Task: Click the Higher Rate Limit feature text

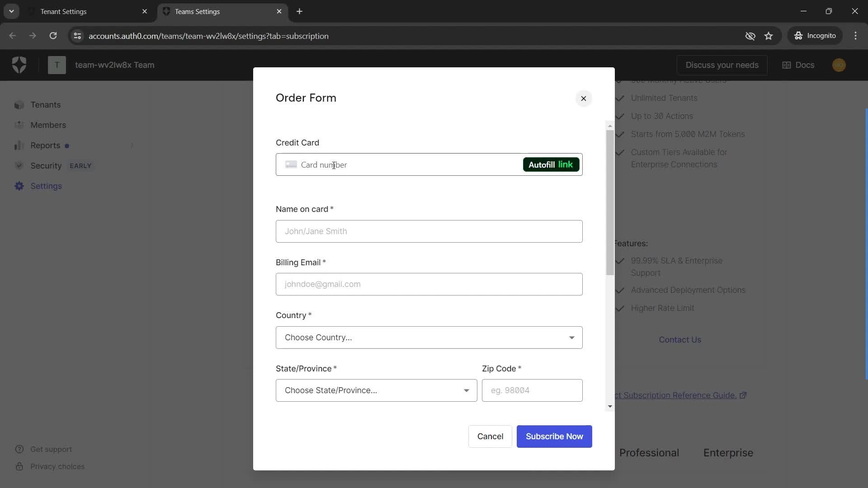Action: (x=662, y=308)
